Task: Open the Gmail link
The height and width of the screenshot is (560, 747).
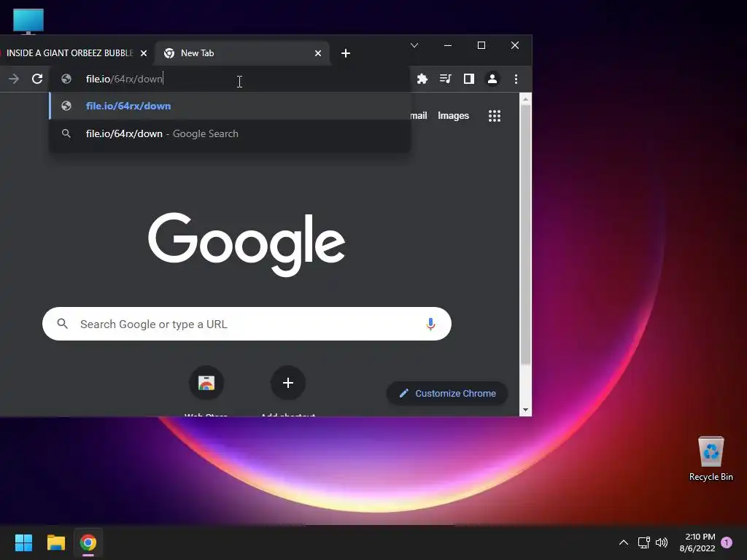Action: click(x=419, y=116)
